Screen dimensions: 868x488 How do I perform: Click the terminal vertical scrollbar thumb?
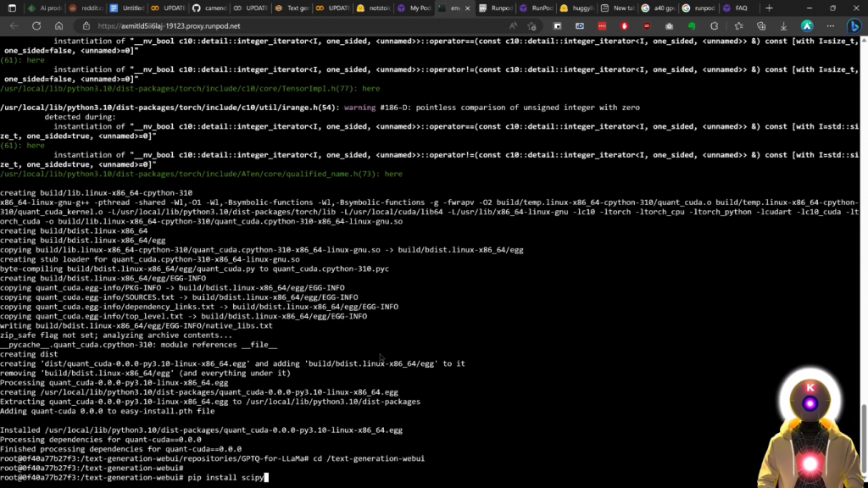click(x=864, y=437)
